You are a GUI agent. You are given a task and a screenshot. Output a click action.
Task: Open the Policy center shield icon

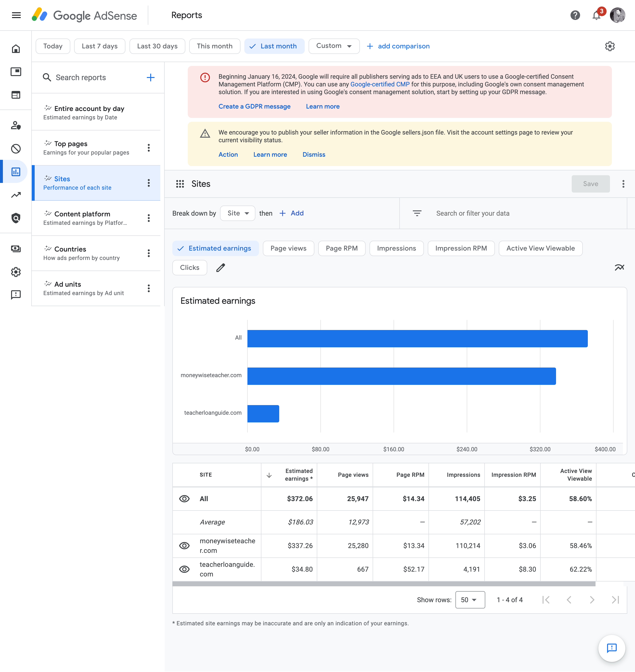coord(16,218)
